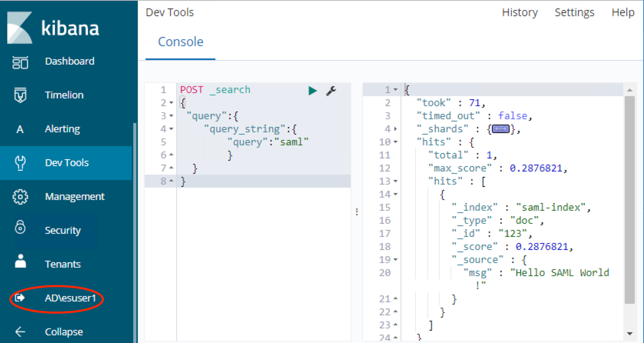Viewport: 644px width, 343px height.
Task: Click the Dev Tools page title
Action: tap(170, 12)
